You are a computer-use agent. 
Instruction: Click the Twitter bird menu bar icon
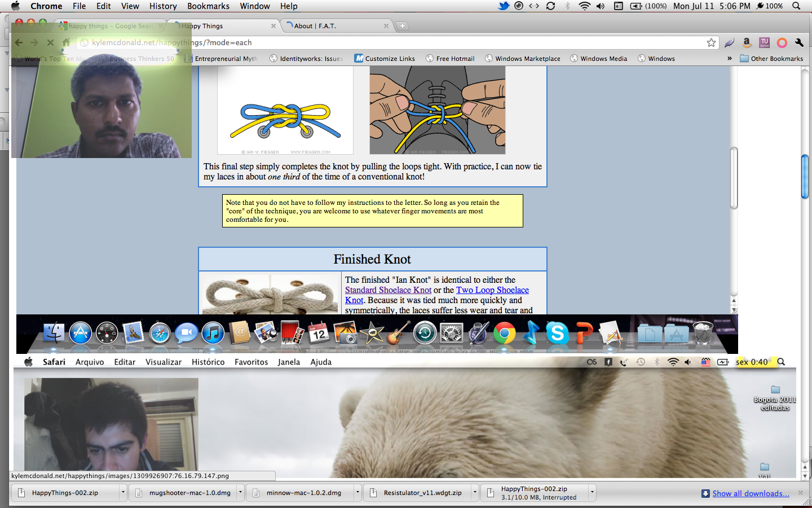click(x=504, y=6)
